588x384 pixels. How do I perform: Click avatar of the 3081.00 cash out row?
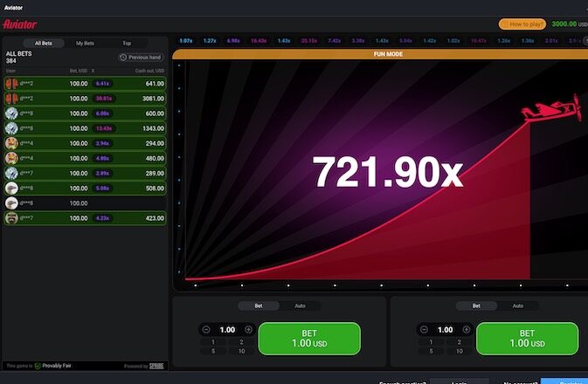tap(11, 99)
